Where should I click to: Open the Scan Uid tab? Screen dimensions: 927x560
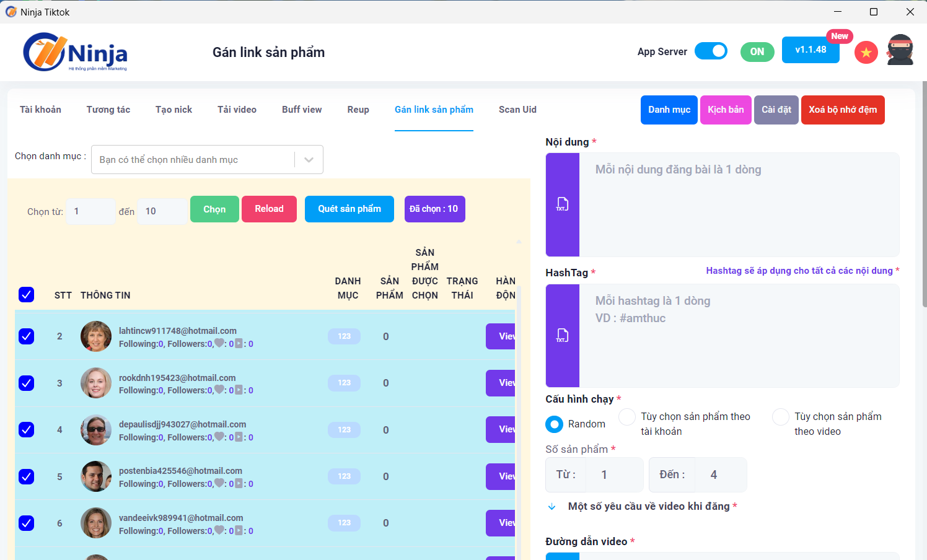517,110
